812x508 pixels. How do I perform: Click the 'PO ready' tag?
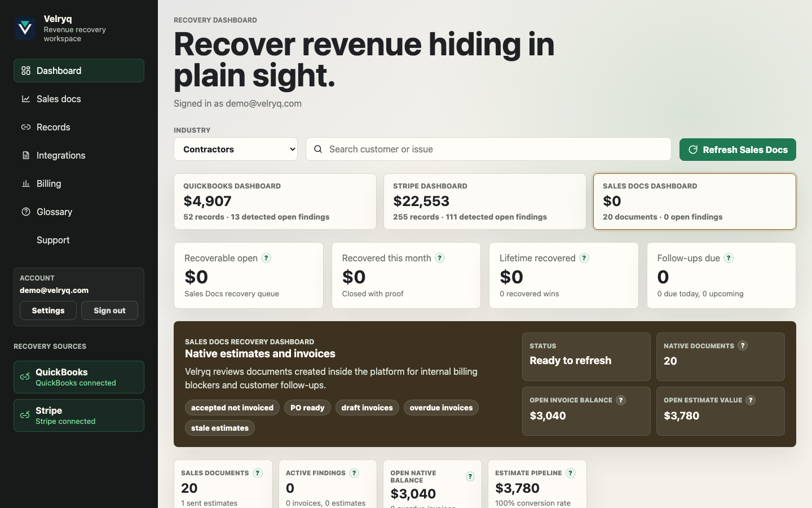coord(307,408)
